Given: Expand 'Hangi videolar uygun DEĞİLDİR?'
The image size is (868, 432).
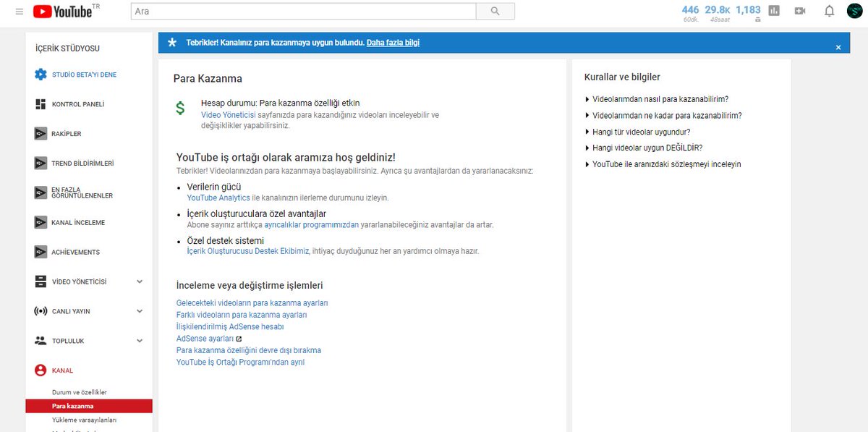Looking at the screenshot, I should tap(644, 148).
